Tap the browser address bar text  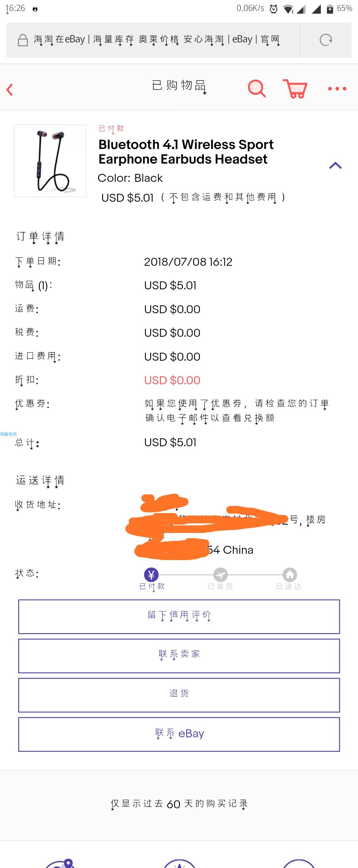tap(156, 40)
